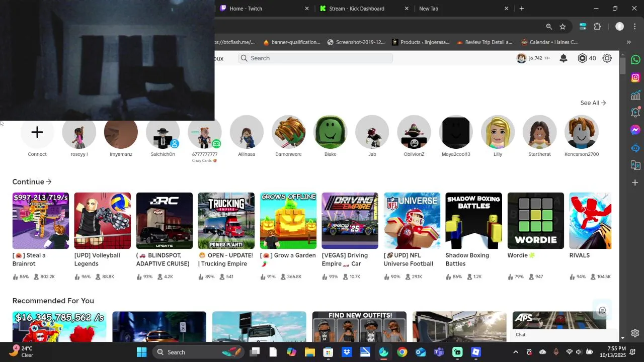Open friend Imyamanz avatar
The width and height of the screenshot is (644, 362).
tap(121, 132)
